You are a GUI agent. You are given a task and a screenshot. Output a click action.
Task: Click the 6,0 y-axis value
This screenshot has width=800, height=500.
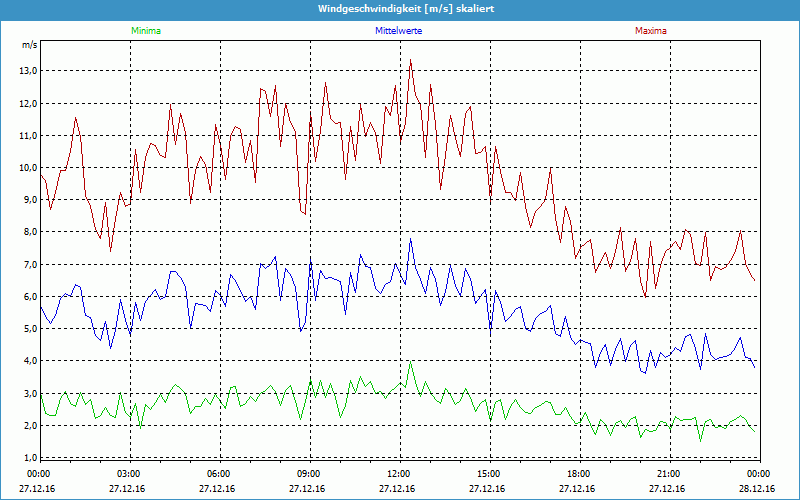(x=30, y=297)
